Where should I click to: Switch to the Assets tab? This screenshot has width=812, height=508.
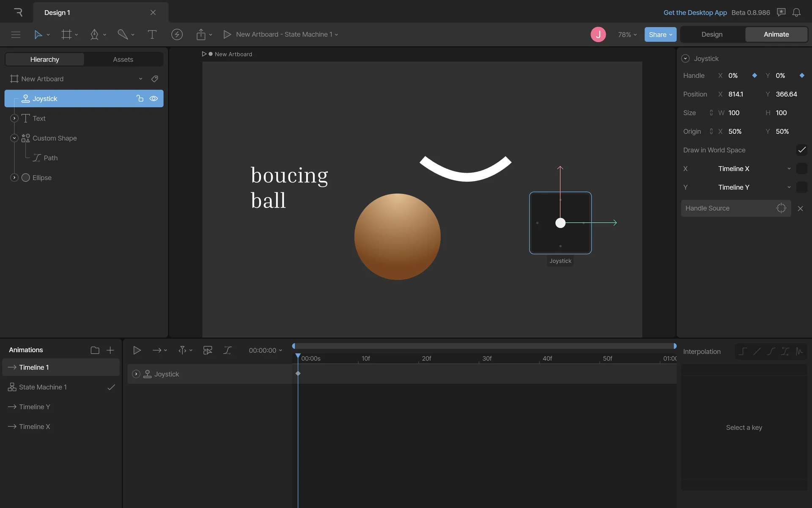[x=123, y=59]
